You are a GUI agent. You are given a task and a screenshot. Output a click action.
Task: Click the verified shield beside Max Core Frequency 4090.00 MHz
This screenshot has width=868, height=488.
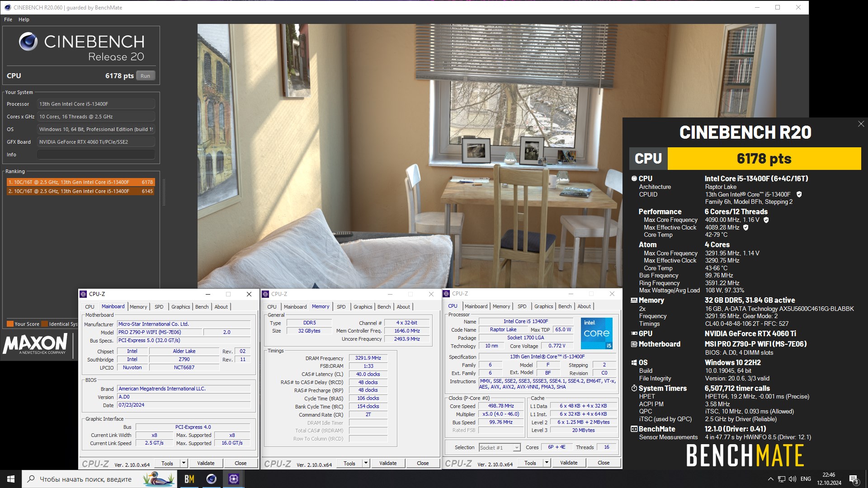766,220
